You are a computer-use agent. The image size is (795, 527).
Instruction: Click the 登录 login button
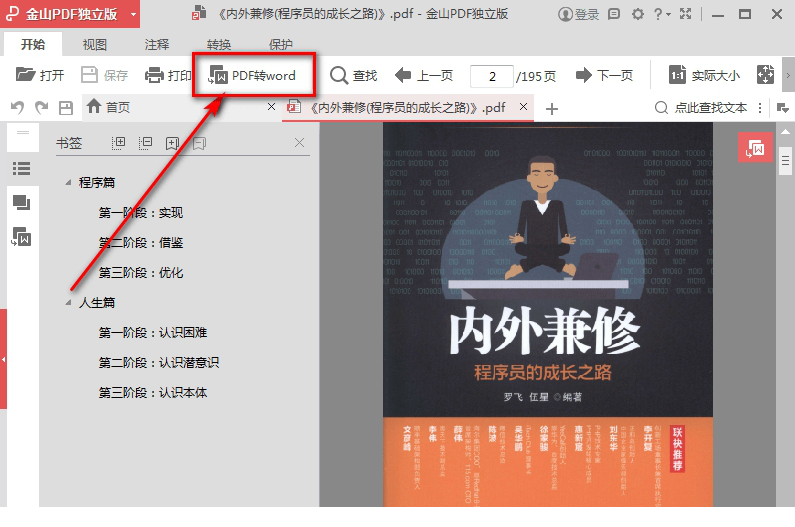[x=579, y=14]
